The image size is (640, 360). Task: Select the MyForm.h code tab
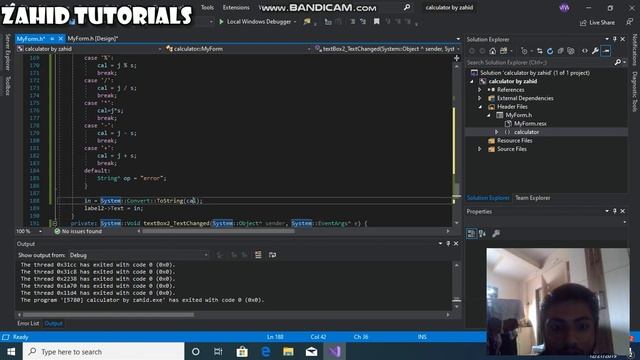(31, 38)
